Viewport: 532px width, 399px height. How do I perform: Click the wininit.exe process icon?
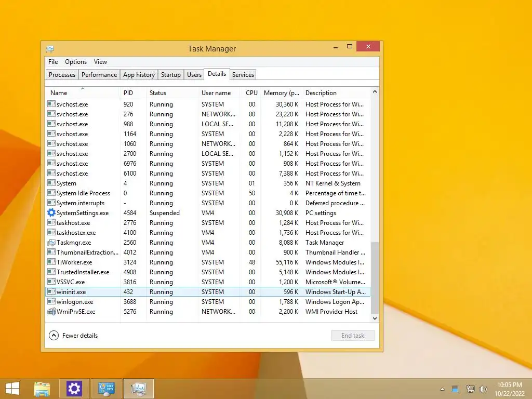click(51, 292)
